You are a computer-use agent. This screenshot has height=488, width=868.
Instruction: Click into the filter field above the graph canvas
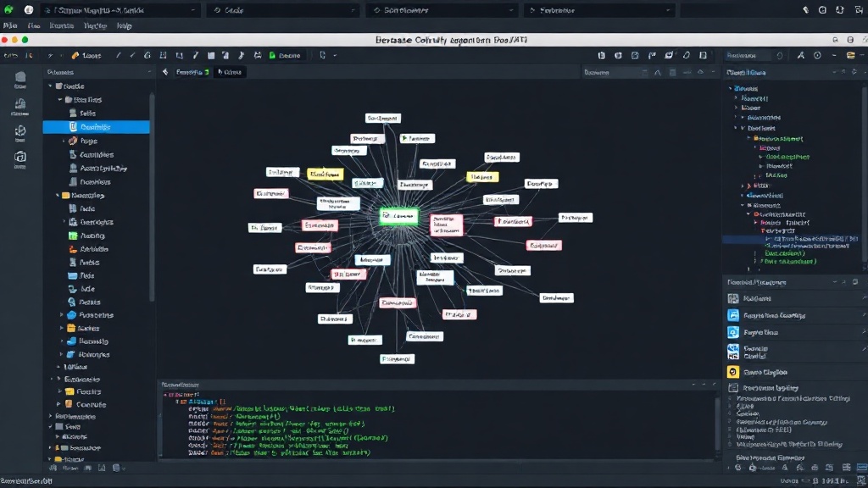click(x=615, y=73)
